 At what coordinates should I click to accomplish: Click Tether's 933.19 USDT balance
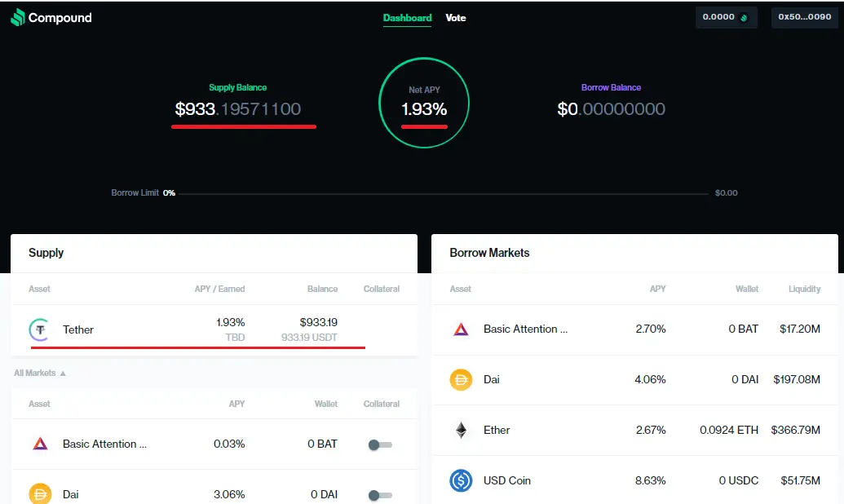[x=309, y=338]
